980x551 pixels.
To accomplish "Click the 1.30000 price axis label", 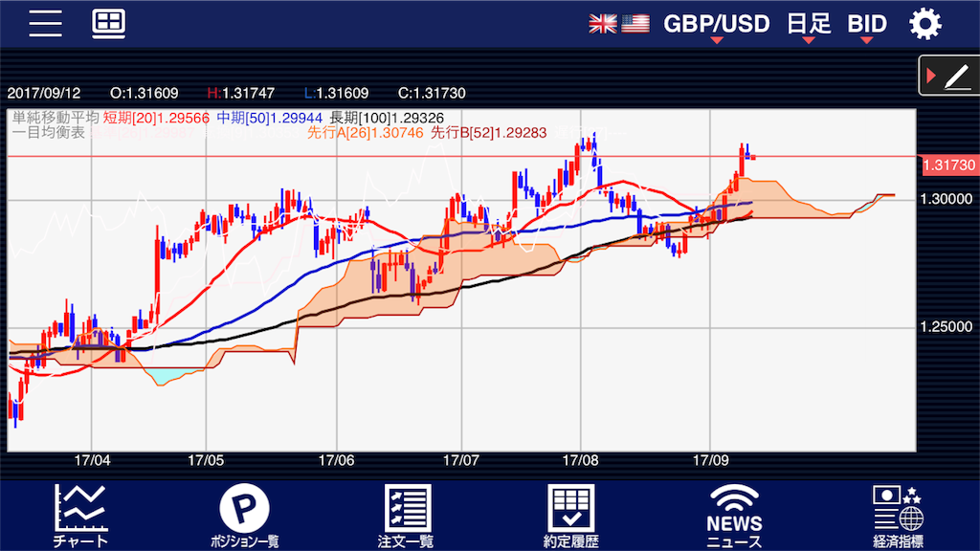I will point(947,199).
